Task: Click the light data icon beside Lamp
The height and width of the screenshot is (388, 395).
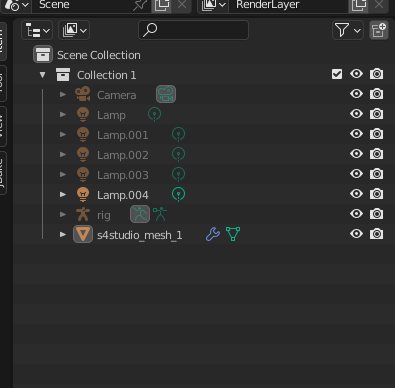Action: pyautogui.click(x=154, y=114)
